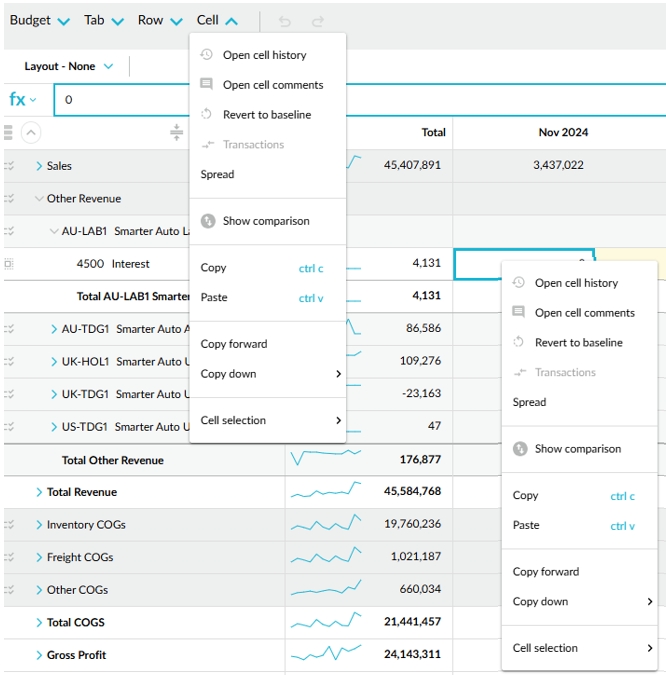Click the Nov 2024 column header
666x675 pixels.
(562, 132)
